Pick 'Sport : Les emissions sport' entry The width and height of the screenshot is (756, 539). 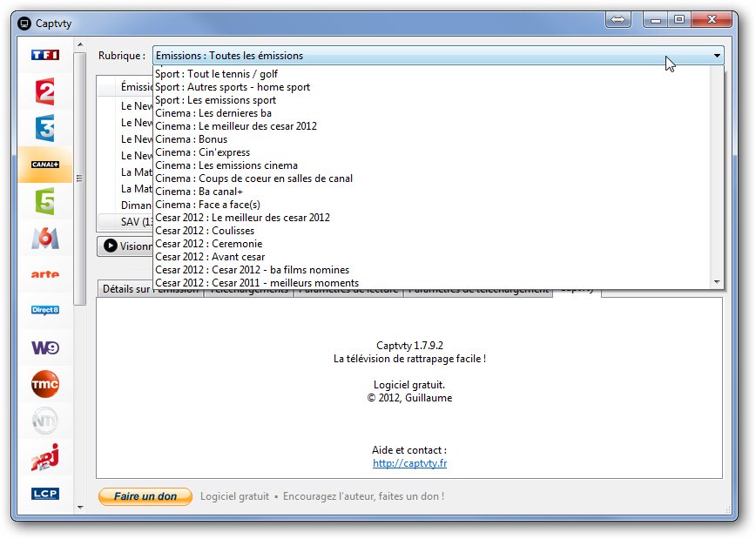coord(215,100)
